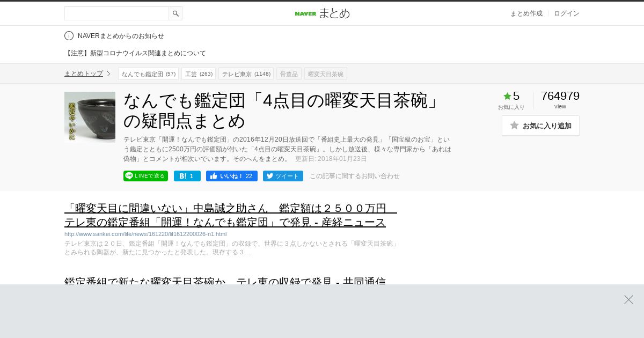Click the Hatena bookmark B! button
Image resolution: width=644 pixels, height=338 pixels.
point(187,176)
